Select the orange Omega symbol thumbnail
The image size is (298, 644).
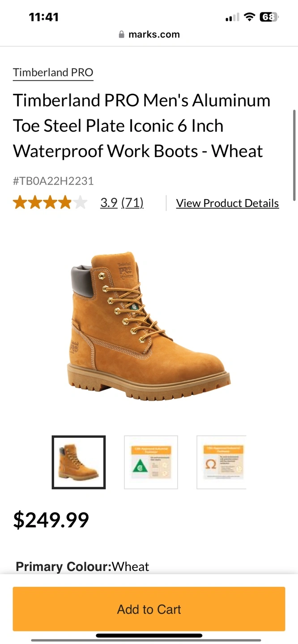point(221,462)
